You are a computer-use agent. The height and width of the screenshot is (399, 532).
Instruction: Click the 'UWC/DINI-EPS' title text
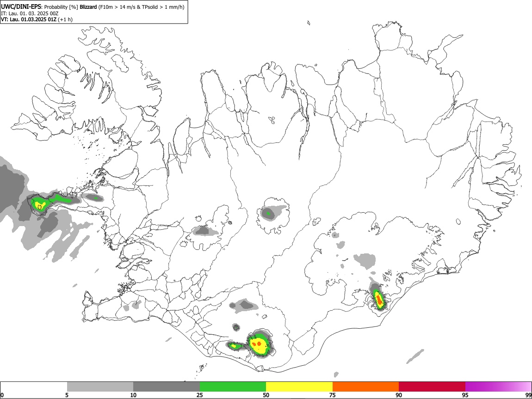tap(20, 7)
